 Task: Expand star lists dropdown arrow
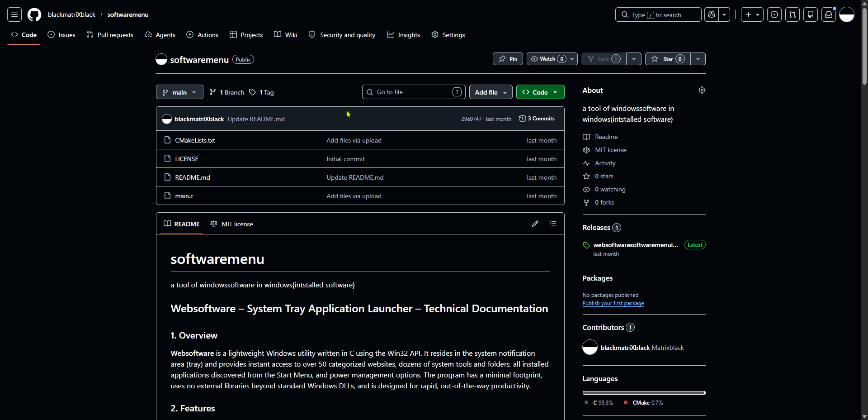tap(698, 59)
